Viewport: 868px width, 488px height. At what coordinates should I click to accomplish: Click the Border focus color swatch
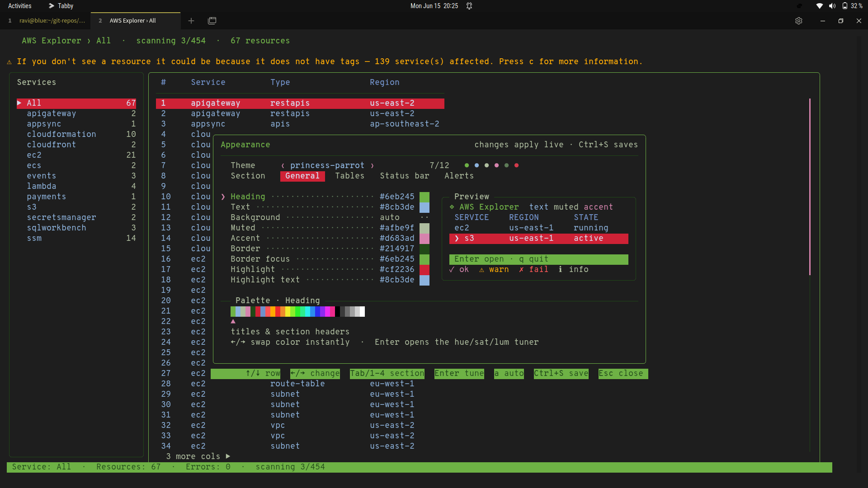click(x=425, y=259)
